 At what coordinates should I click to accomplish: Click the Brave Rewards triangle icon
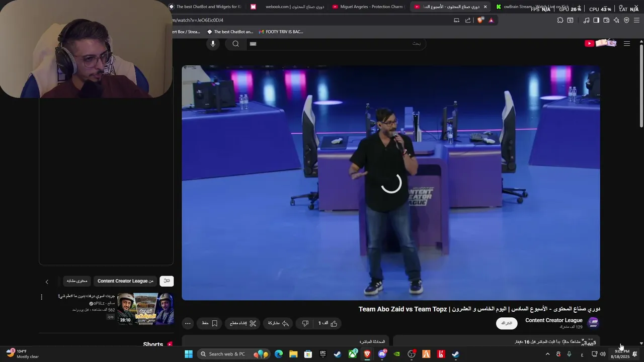[491, 20]
